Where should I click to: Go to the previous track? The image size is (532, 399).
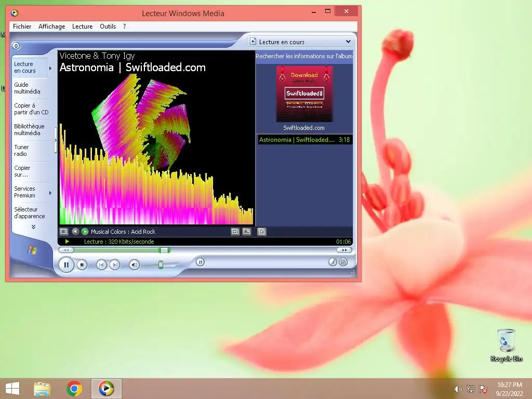(x=101, y=264)
